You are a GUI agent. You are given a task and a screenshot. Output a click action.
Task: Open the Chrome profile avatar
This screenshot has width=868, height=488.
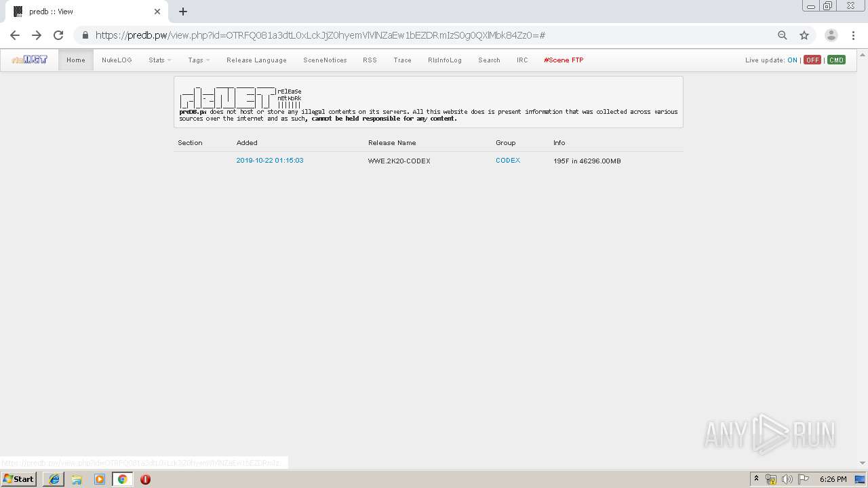click(x=831, y=35)
